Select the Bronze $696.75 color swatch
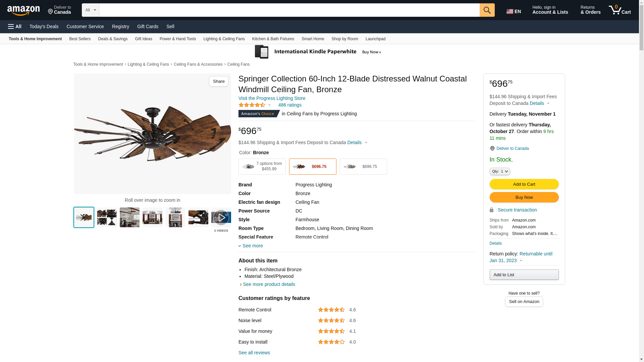The width and height of the screenshot is (644, 362). click(x=313, y=167)
